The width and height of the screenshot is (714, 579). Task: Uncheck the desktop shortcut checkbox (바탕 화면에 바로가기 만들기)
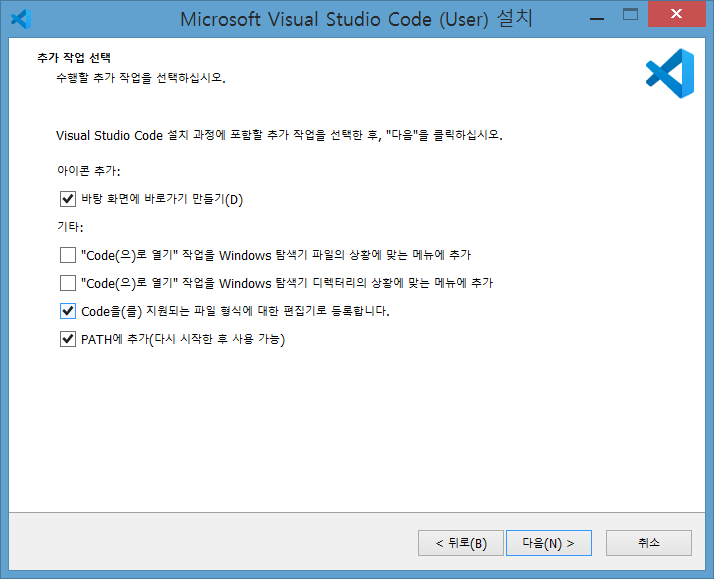[68, 199]
